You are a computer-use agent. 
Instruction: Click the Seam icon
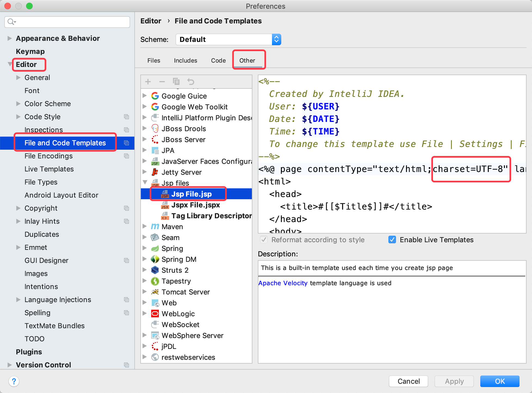(155, 237)
